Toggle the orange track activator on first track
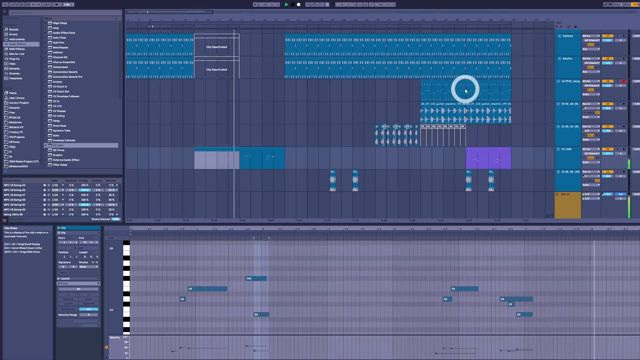The height and width of the screenshot is (360, 640). (607, 36)
